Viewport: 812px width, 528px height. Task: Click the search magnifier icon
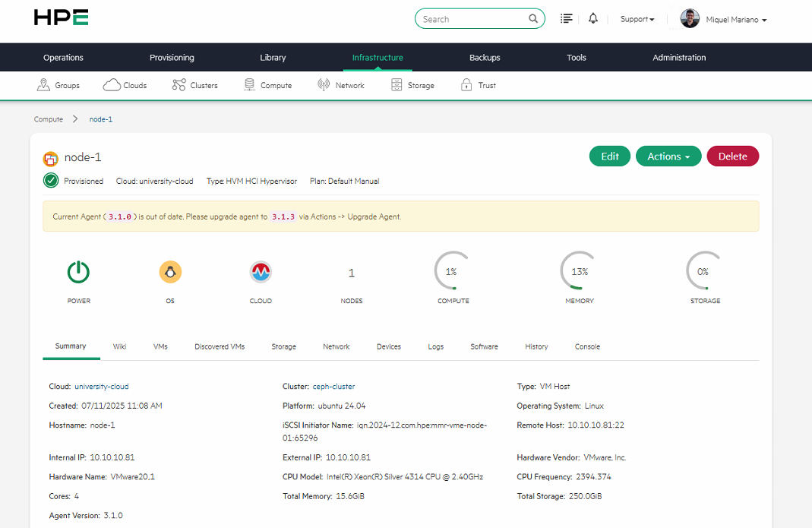pos(533,19)
